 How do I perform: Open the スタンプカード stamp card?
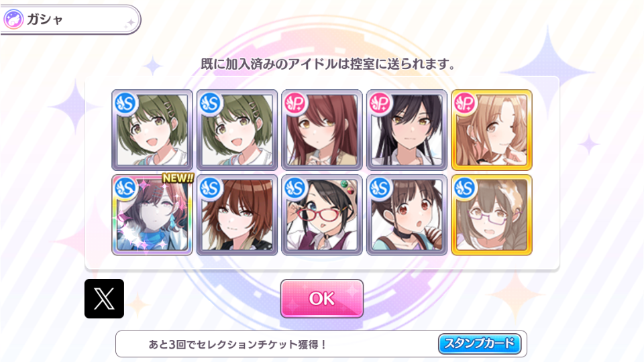(x=479, y=343)
